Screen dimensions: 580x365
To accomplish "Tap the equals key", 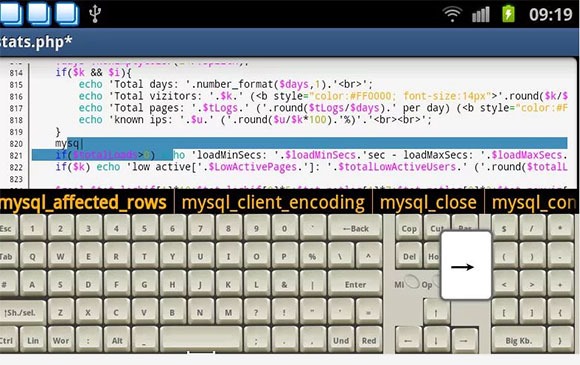I will click(x=369, y=312).
